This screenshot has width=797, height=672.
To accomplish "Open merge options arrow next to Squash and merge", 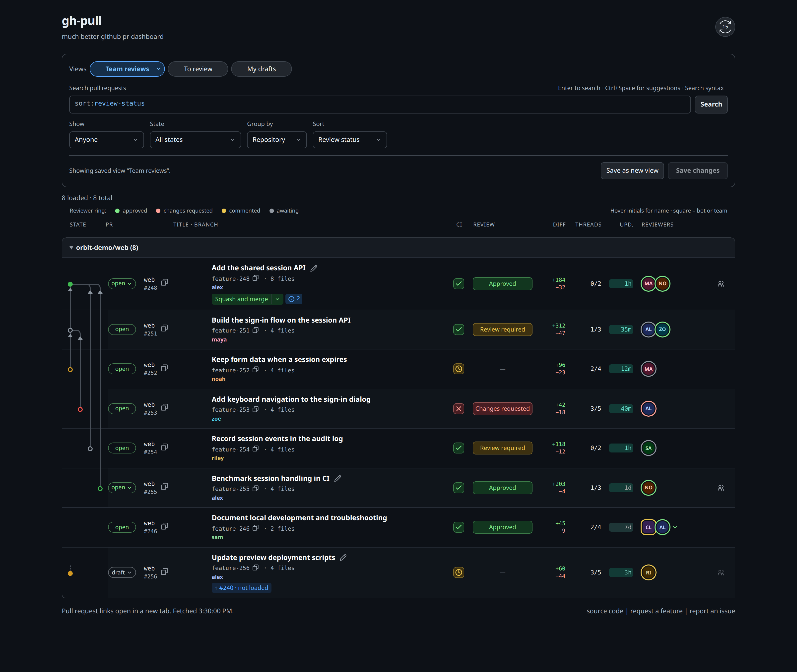I will coord(277,299).
